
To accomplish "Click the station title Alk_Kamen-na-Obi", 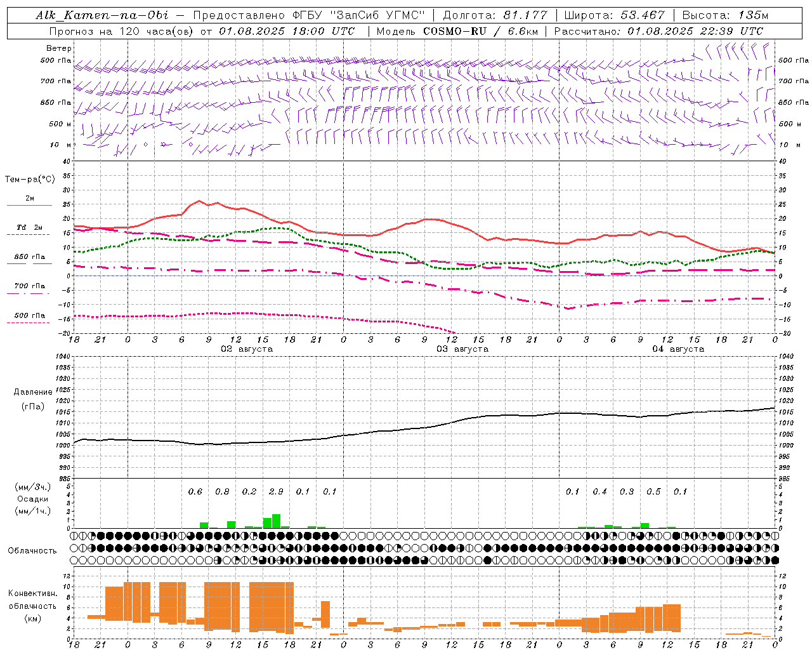I will click(102, 15).
